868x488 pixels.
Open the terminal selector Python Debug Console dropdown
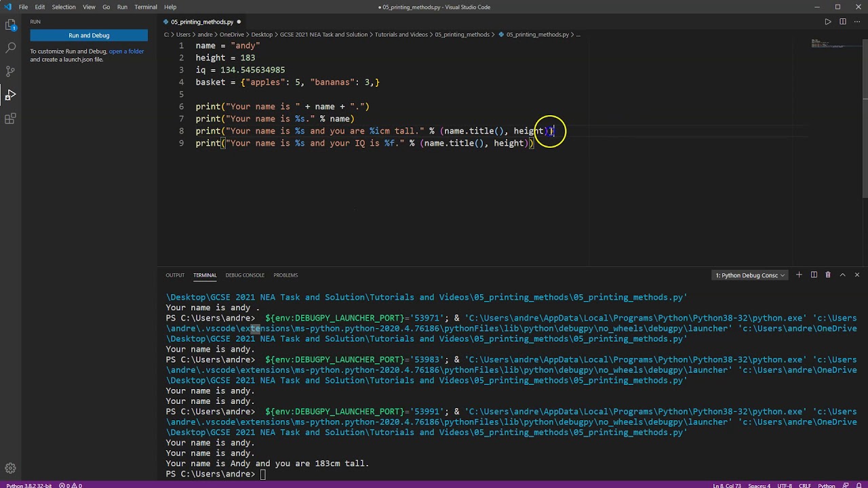pos(750,275)
